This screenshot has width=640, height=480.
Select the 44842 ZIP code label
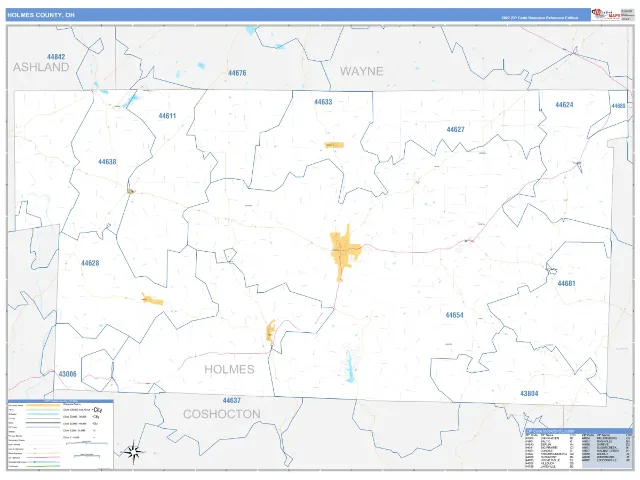pyautogui.click(x=56, y=57)
